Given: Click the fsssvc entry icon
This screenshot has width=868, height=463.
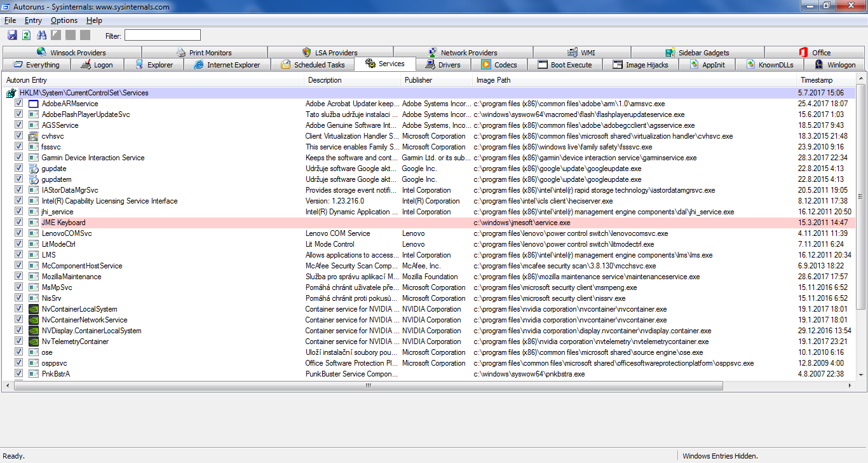Looking at the screenshot, I should pos(34,147).
